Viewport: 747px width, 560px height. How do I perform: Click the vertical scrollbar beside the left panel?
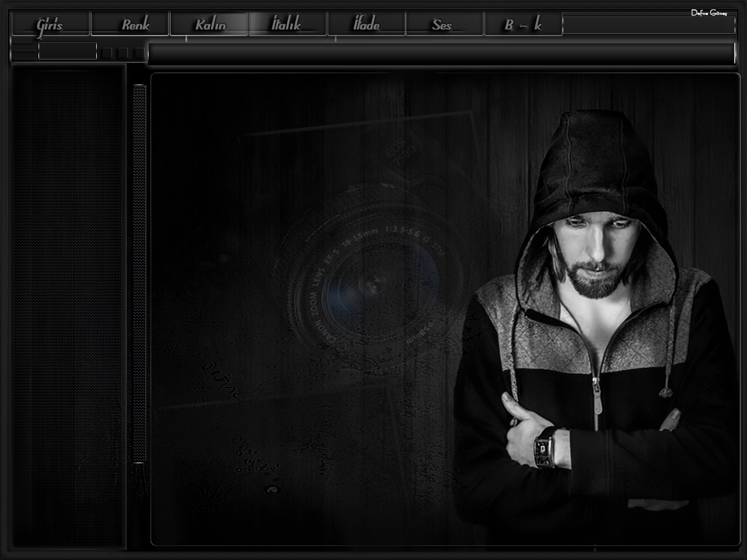(139, 274)
